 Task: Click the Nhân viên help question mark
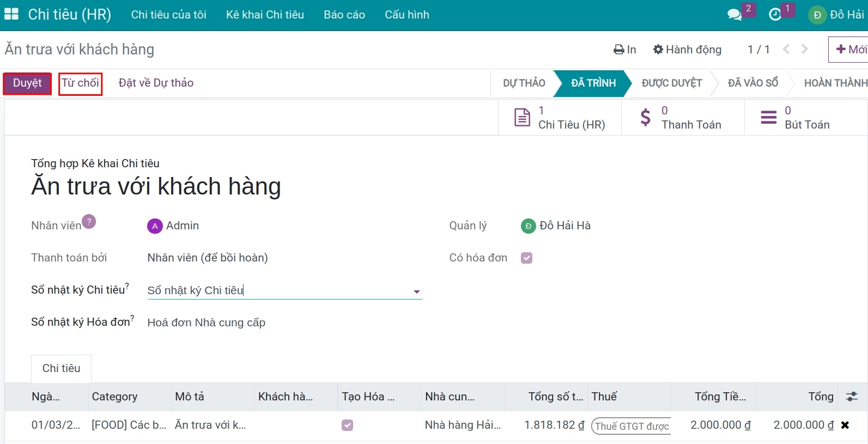89,222
